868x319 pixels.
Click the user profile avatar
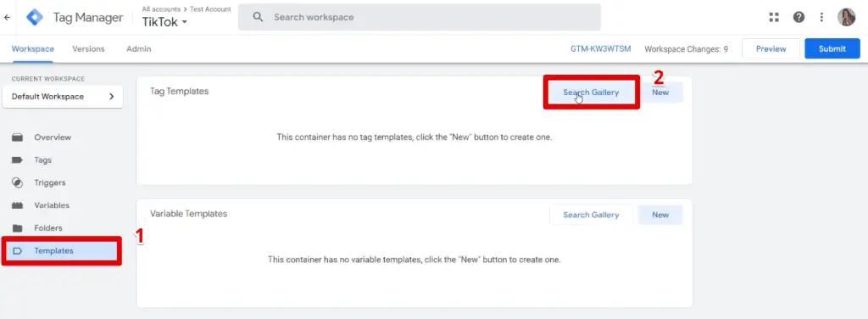[847, 17]
